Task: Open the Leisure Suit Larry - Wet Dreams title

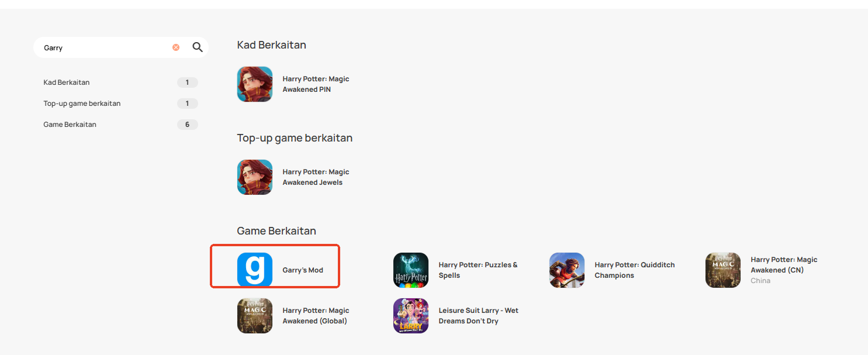Action: [479, 316]
